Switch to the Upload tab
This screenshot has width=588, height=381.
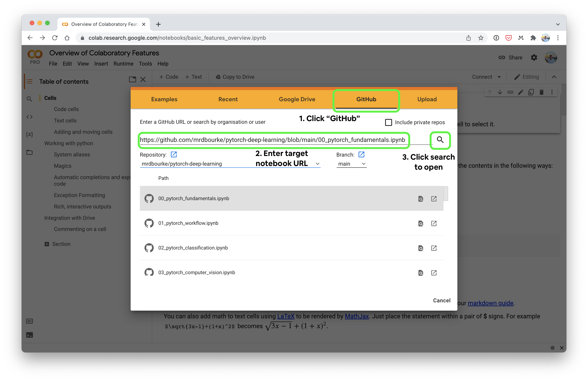click(427, 99)
